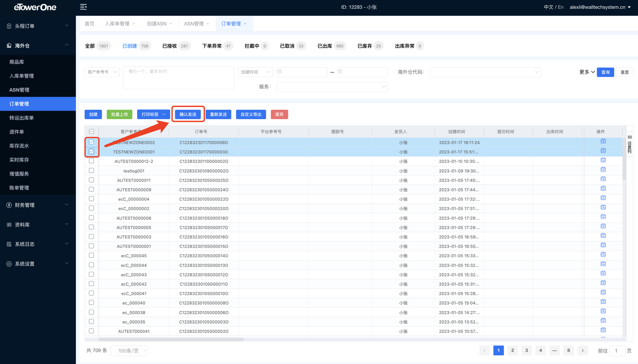Viewport: 638px width, 364px height.
Task: Open the 客户参考号 search type dropdown
Action: click(102, 72)
